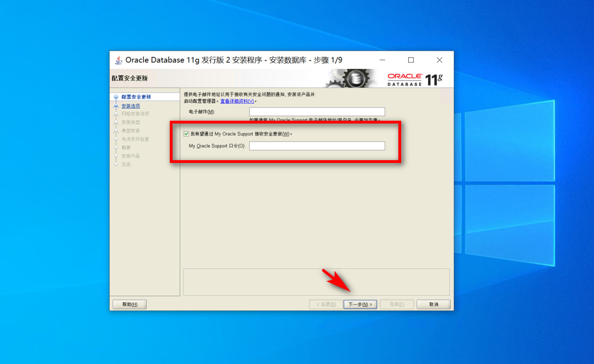The height and width of the screenshot is (364, 594).
Task: Click the Java coffee cup title bar icon
Action: click(119, 60)
